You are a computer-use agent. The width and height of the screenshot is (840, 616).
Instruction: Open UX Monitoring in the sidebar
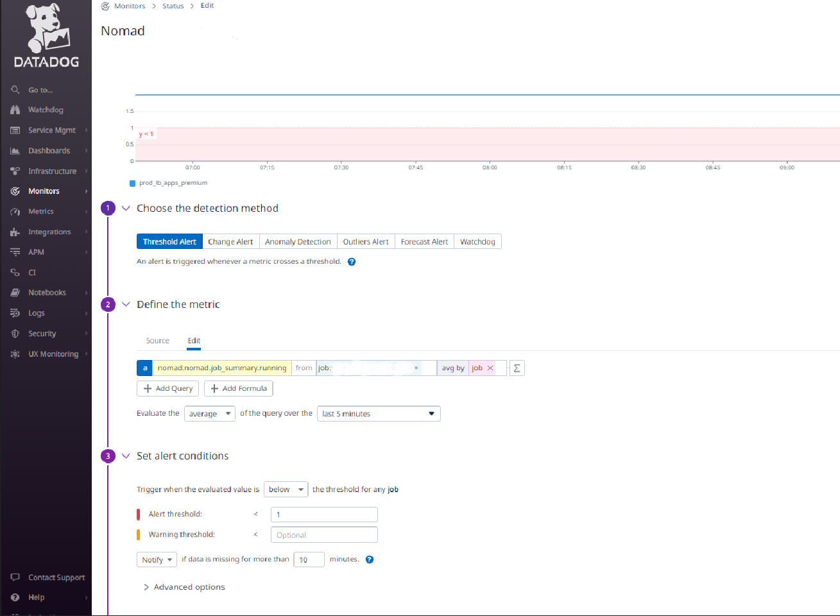pyautogui.click(x=53, y=354)
